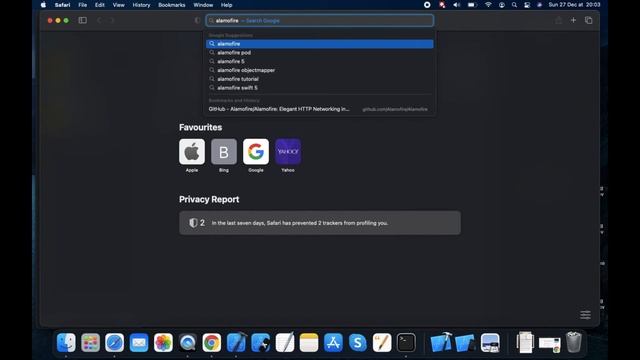
Task: Open Photos from the Dock
Action: (163, 342)
